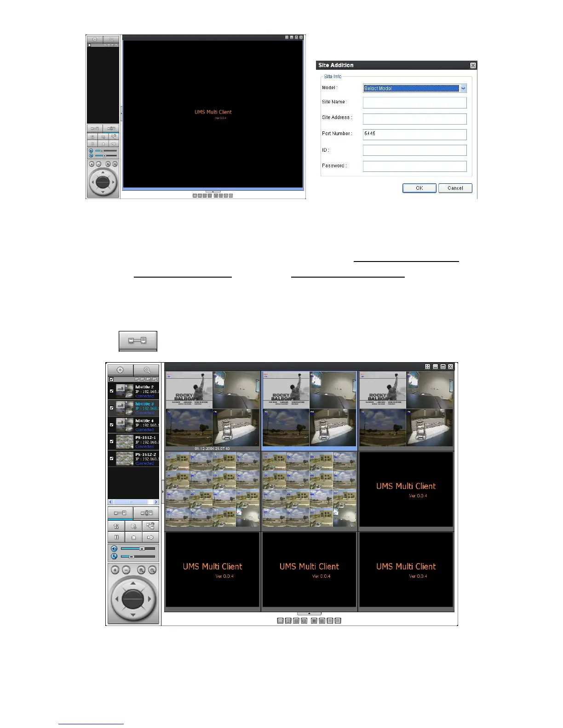Click the site list scrollbar left arrow
Image resolution: width=563 pixels, height=728 pixels.
[110, 502]
